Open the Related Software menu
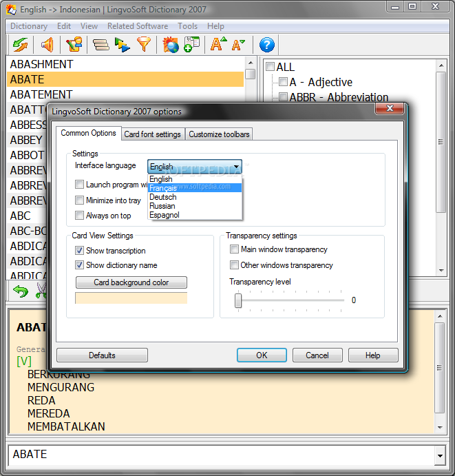This screenshot has height=476, width=455. point(138,26)
